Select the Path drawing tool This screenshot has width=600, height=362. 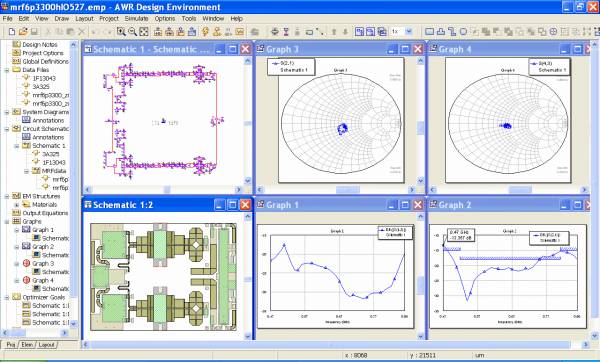pos(452,32)
